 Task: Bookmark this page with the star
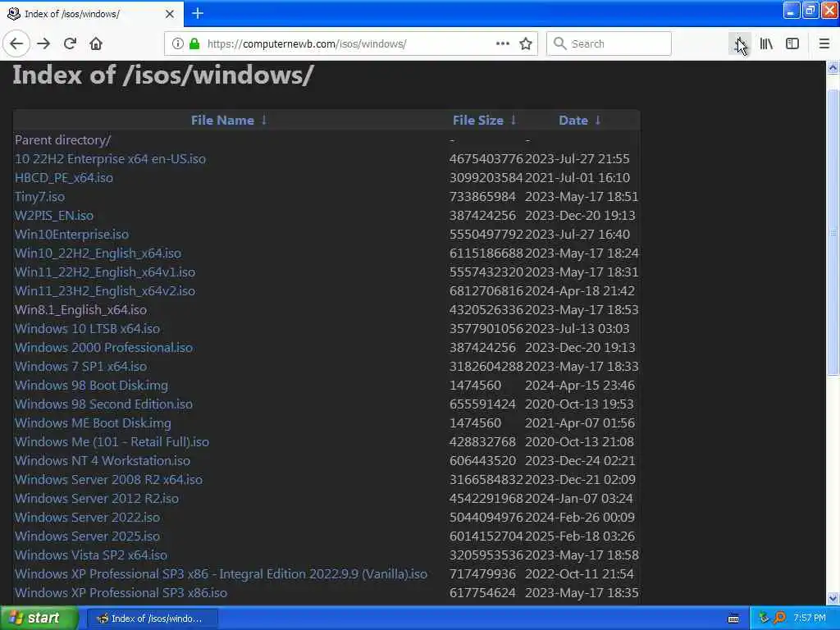pos(526,43)
